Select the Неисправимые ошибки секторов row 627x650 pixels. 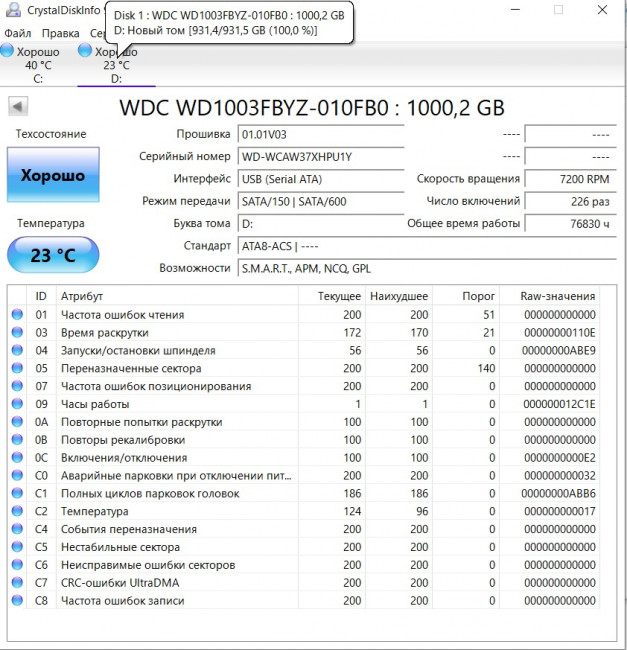click(303, 565)
